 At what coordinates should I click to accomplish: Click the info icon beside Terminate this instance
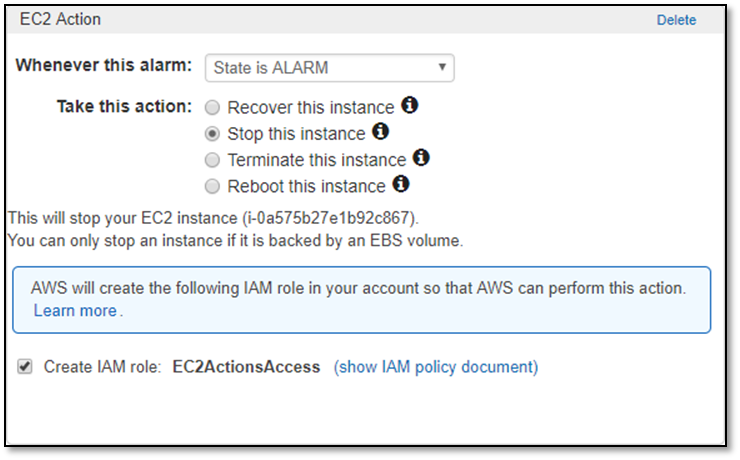pos(421,158)
